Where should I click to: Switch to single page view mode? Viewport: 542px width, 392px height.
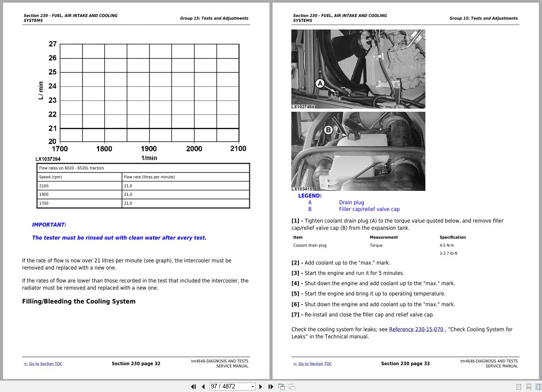click(518, 386)
